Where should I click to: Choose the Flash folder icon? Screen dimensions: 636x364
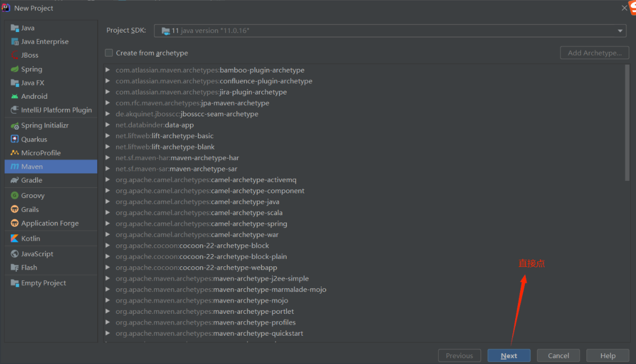15,267
